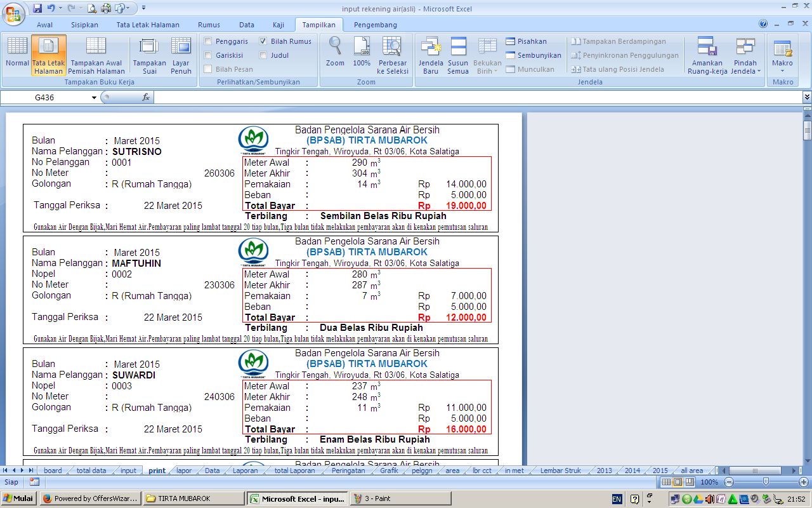Click the macro record icon in status bar
This screenshot has width=812, height=508.
[34, 482]
